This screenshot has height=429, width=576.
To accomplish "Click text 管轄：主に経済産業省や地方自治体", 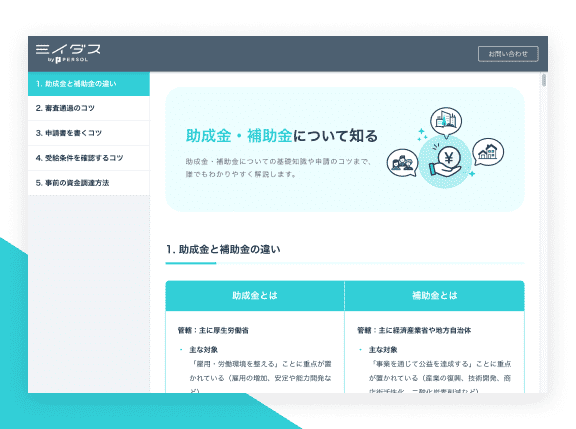I will click(414, 331).
